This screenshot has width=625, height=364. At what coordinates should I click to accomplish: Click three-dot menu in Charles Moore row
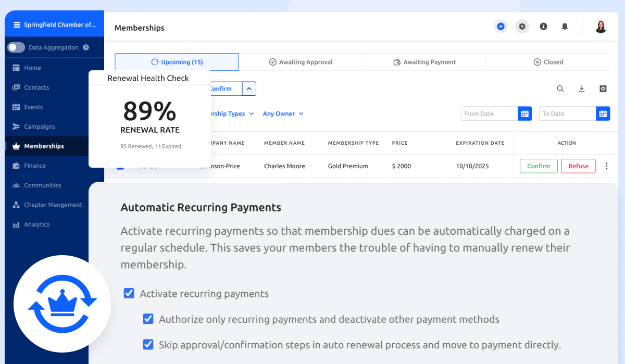[x=606, y=166]
